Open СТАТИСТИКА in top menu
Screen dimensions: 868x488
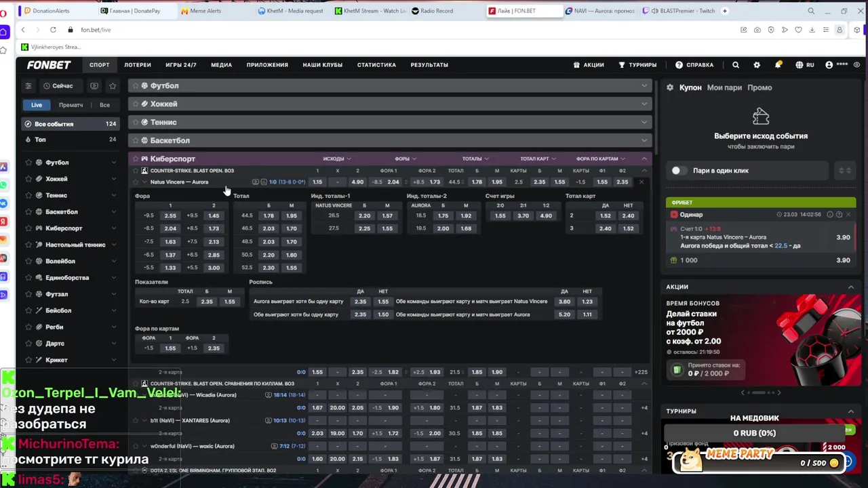[x=376, y=65]
